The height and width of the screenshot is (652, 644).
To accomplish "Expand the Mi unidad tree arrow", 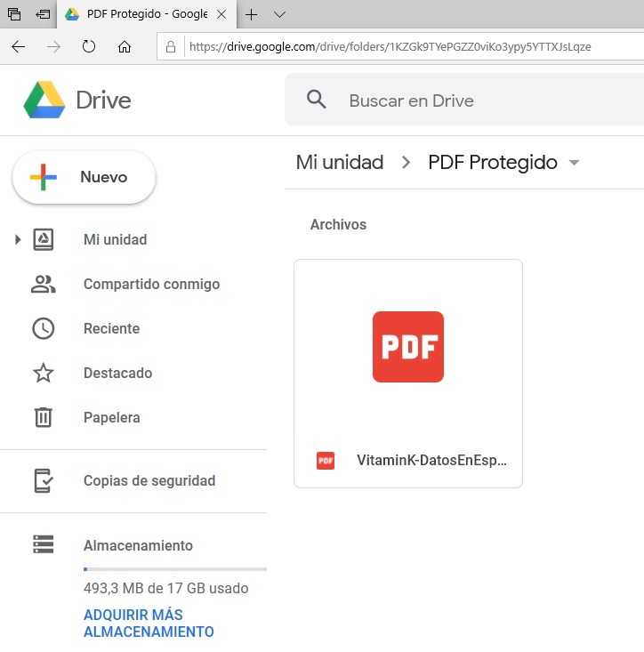I will 17,240.
